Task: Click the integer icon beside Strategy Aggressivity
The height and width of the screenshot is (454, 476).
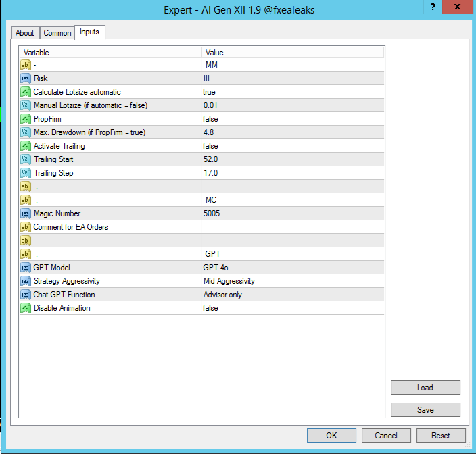Action: click(x=26, y=281)
